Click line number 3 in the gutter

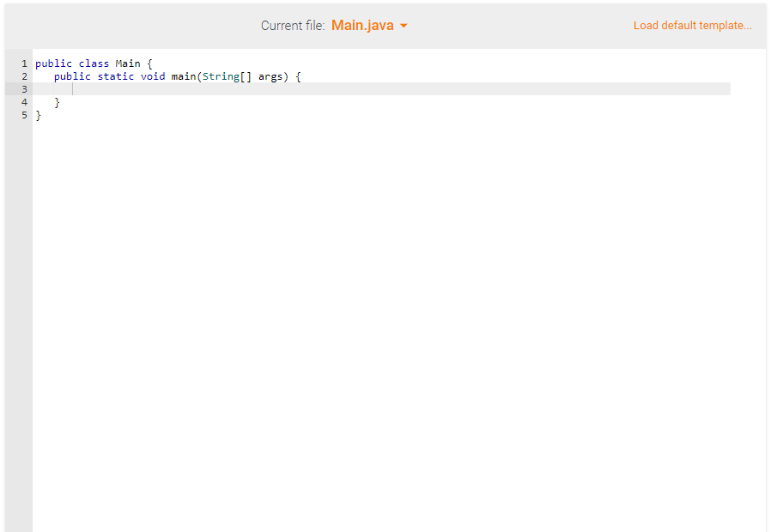click(24, 88)
